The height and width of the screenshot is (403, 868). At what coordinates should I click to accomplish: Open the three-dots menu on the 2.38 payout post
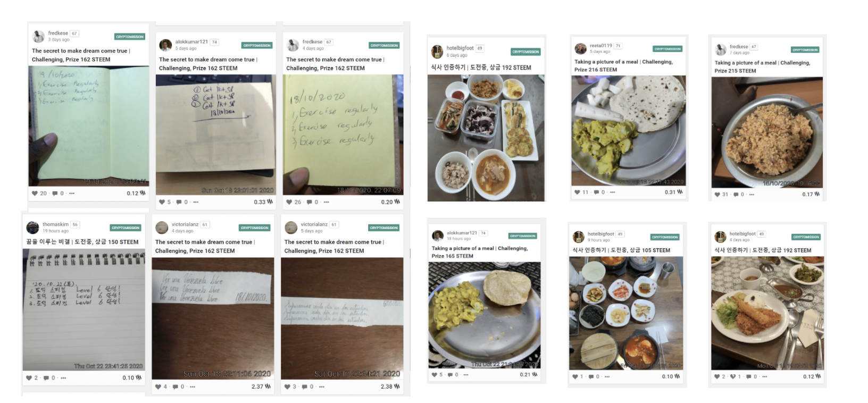pyautogui.click(x=322, y=387)
